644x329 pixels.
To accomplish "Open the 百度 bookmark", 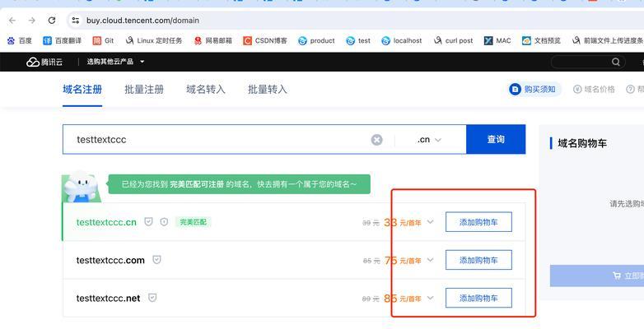I will pos(19,40).
